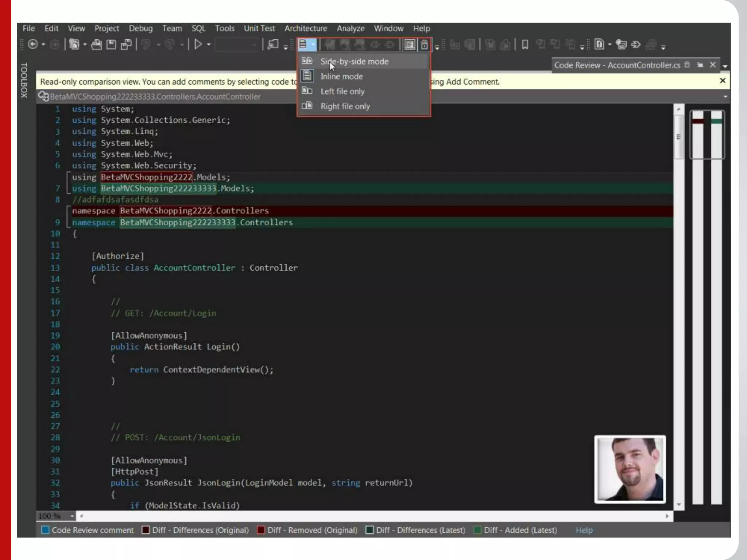Click the Start Debugging play icon
The width and height of the screenshot is (747, 560).
[x=198, y=44]
